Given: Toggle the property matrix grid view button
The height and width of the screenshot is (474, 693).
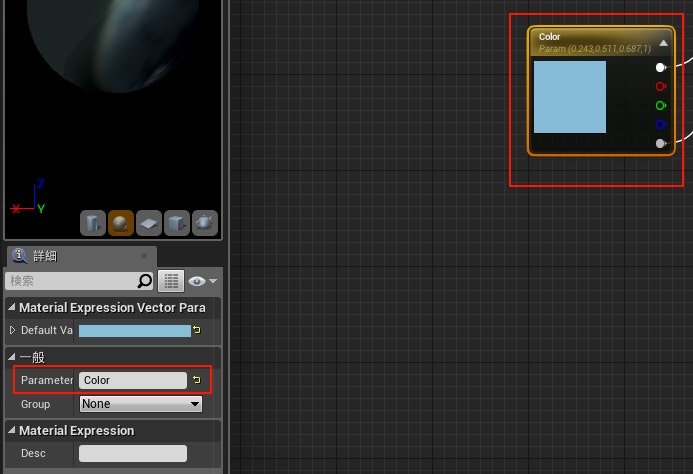Looking at the screenshot, I should point(171,281).
